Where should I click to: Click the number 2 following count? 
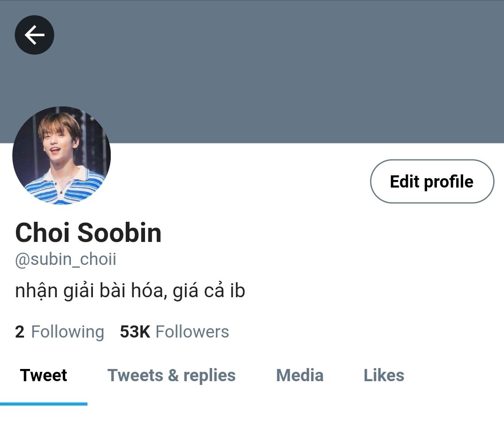coord(20,331)
